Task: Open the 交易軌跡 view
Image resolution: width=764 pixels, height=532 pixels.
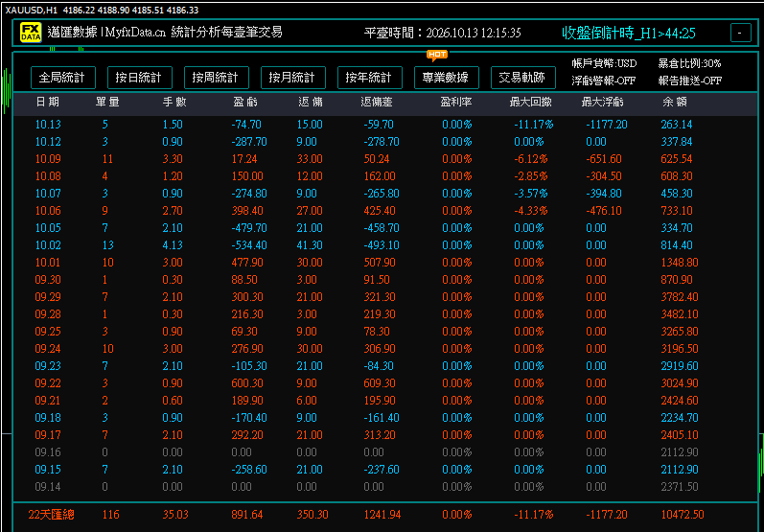Action: tap(523, 78)
